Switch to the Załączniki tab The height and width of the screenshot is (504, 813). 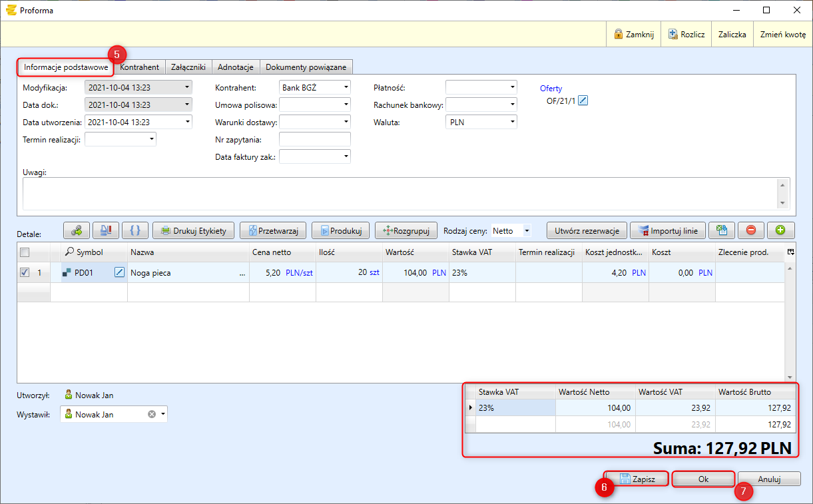pos(188,67)
